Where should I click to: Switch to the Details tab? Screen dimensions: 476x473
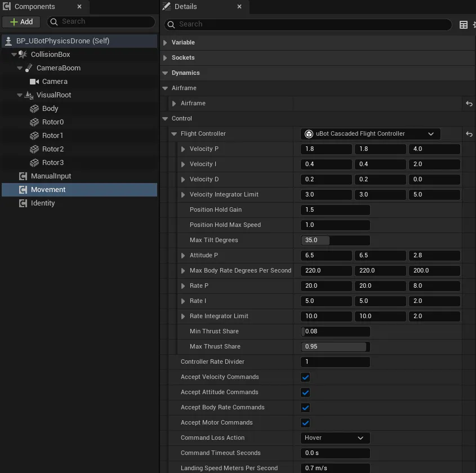[185, 6]
